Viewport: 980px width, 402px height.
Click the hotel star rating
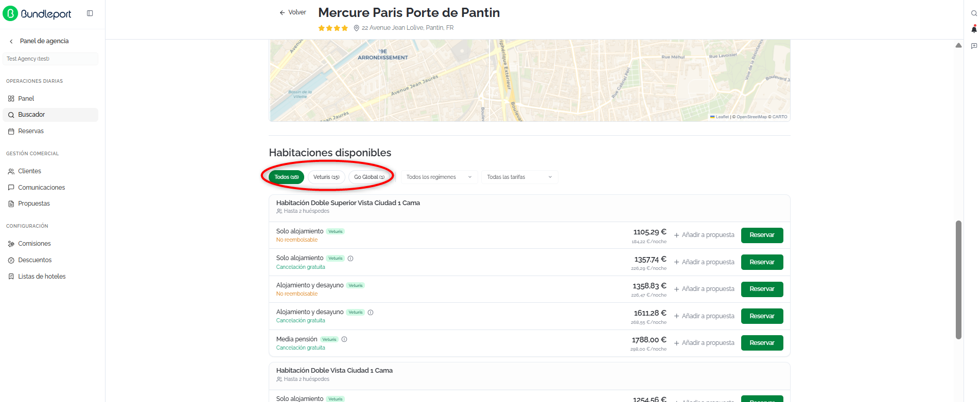click(333, 28)
